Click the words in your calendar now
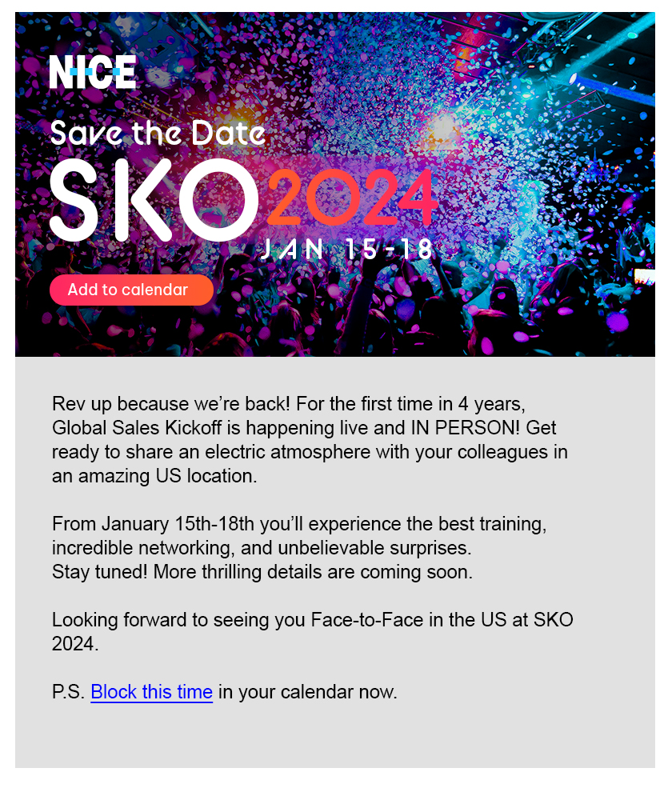668x812 pixels. [x=307, y=692]
